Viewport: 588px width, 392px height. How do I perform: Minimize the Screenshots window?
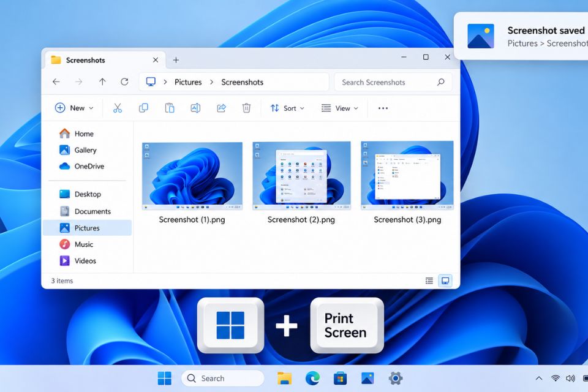coord(404,57)
